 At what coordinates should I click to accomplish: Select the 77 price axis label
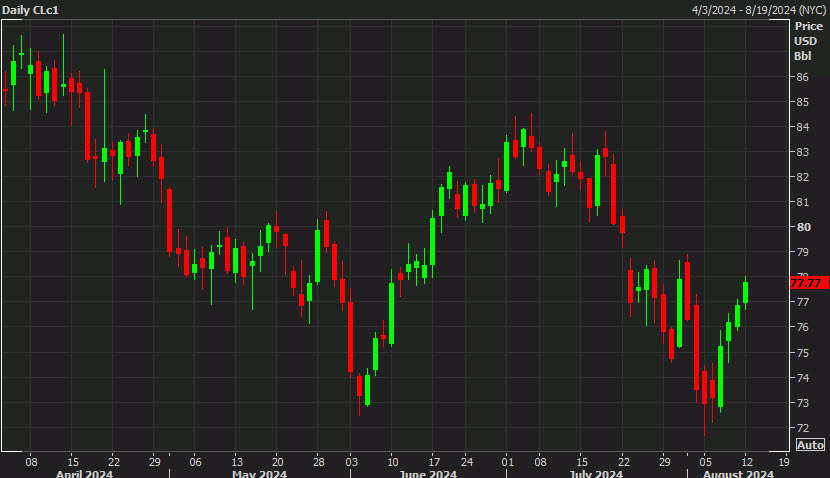point(802,302)
